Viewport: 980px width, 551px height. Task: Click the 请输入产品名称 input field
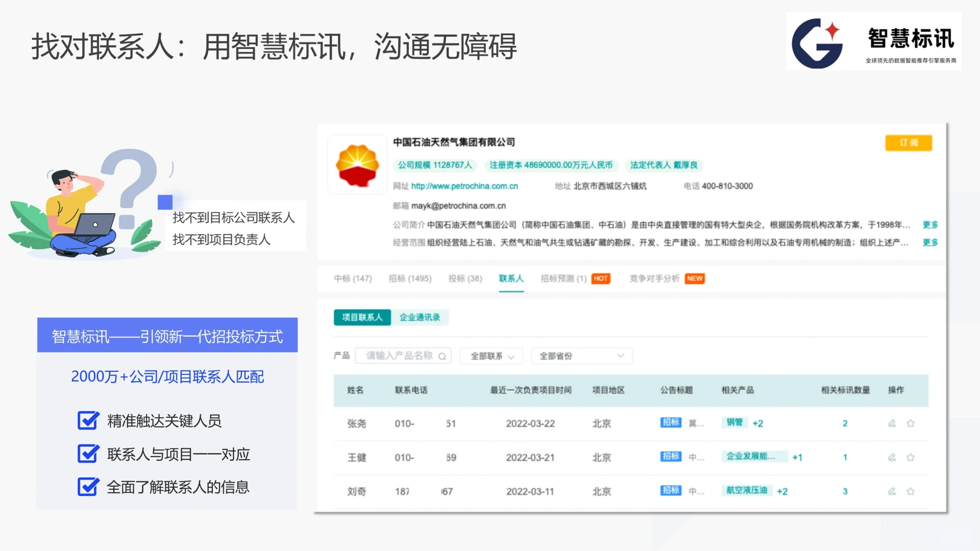(398, 356)
